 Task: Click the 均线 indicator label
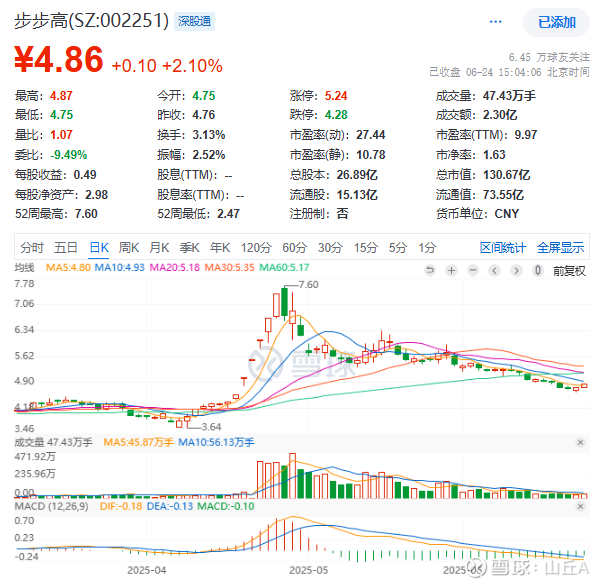tap(24, 267)
